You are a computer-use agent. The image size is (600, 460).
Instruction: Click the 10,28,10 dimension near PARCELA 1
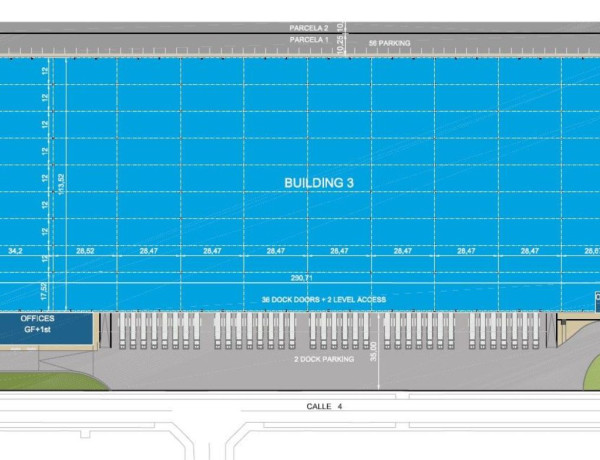pos(341,41)
